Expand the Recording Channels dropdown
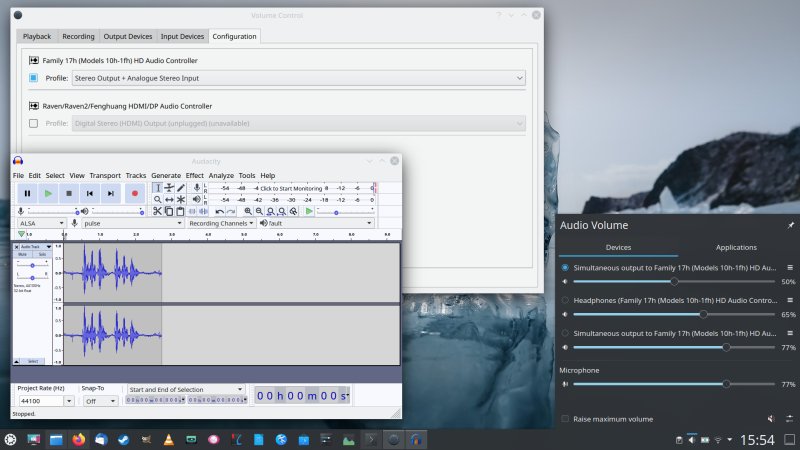Screen dimensions: 800x450 coord(220,223)
